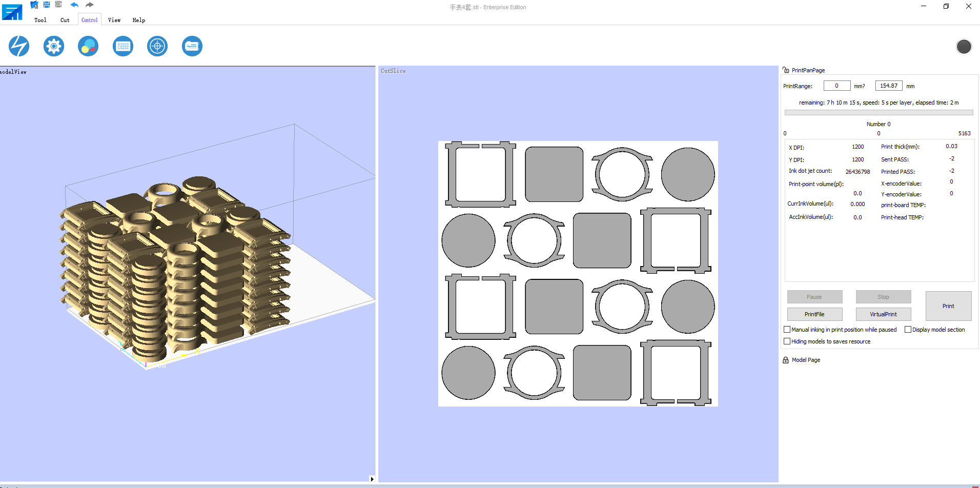Switch to the View tab
Viewport: 980px width, 488px height.
click(x=114, y=20)
